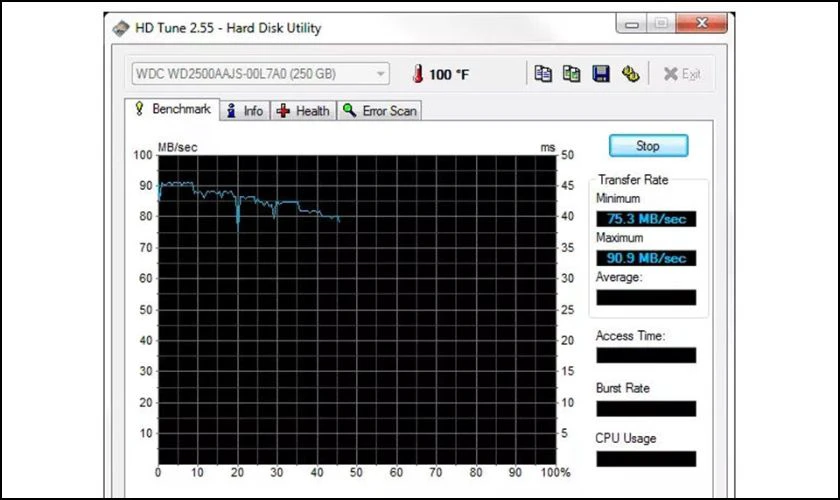
Task: Click the empty Average value field
Action: coord(646,297)
